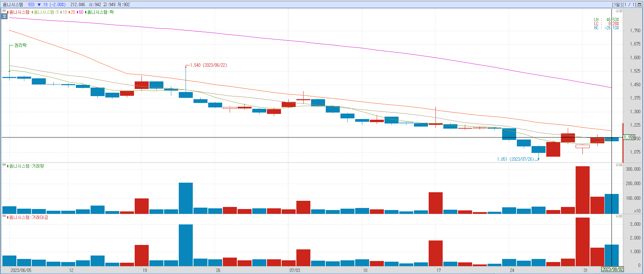
Task: Close the price chart pane
Action: pyautogui.click(x=621, y=11)
